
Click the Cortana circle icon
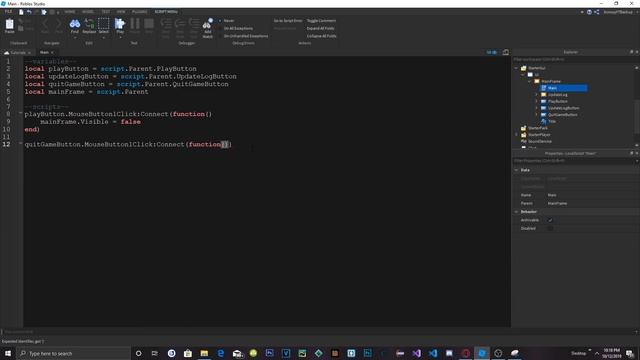[138, 353]
